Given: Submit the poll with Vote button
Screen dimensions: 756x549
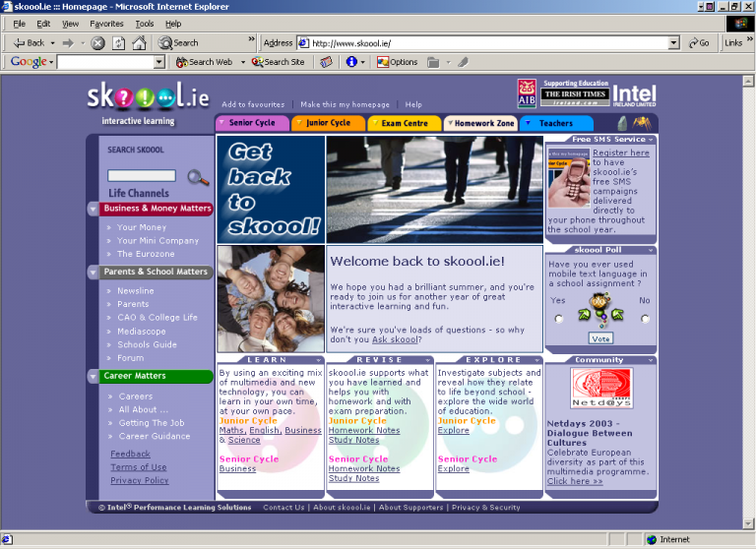Looking at the screenshot, I should 600,338.
